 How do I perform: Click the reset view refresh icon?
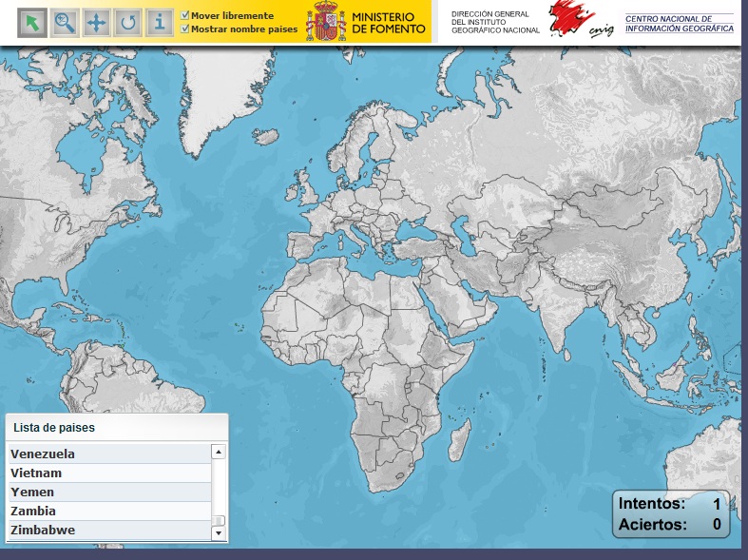point(127,22)
